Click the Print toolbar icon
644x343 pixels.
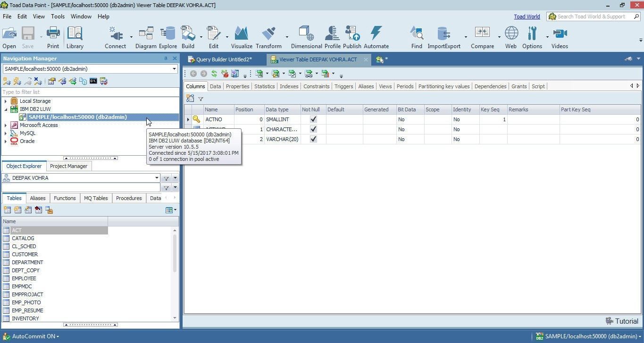[53, 37]
